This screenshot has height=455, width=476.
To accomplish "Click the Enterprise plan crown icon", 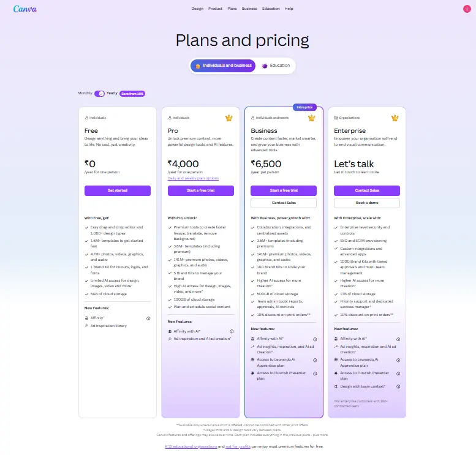I will 395,118.
